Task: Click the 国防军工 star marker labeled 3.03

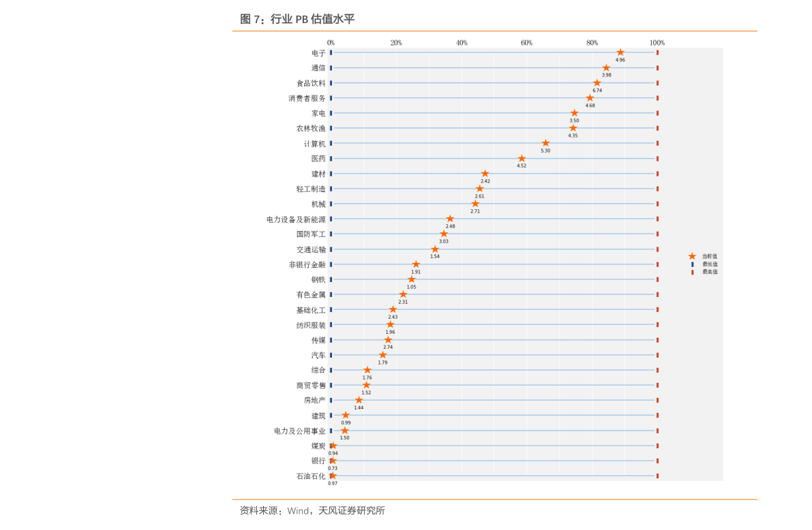Action: 444,234
